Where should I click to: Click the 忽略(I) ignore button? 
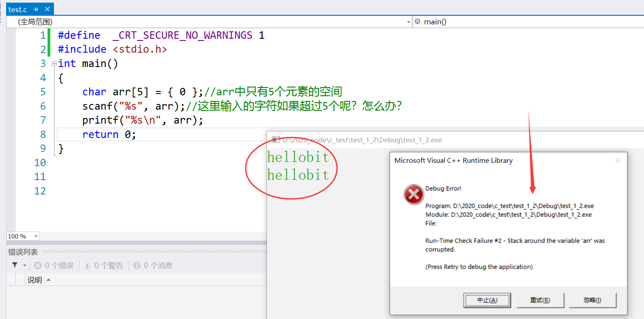[x=593, y=300]
